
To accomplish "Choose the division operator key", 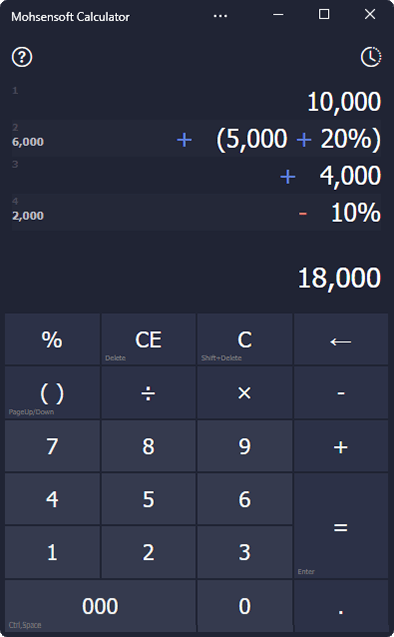I will click(x=148, y=393).
